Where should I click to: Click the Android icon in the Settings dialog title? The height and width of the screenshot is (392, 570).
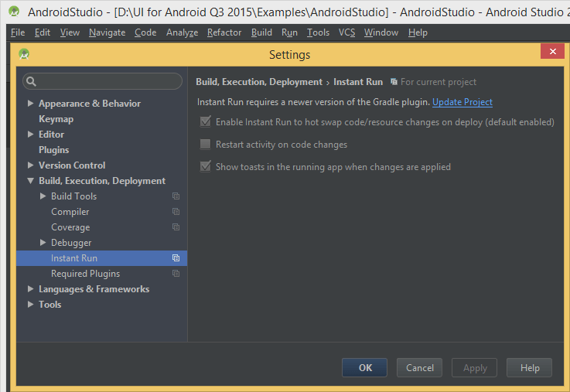pos(24,54)
